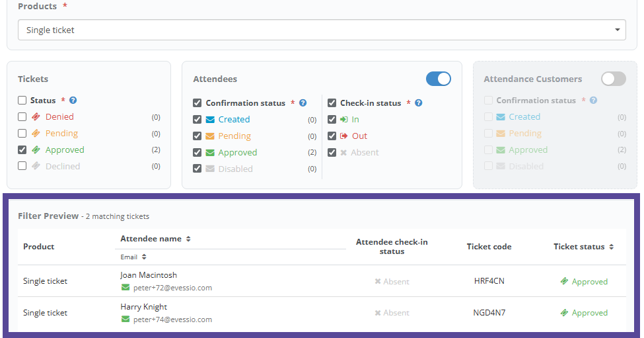Screen dimensions: 644x338
Task: Uncheck the Pending attendees checkbox
Action: point(197,136)
